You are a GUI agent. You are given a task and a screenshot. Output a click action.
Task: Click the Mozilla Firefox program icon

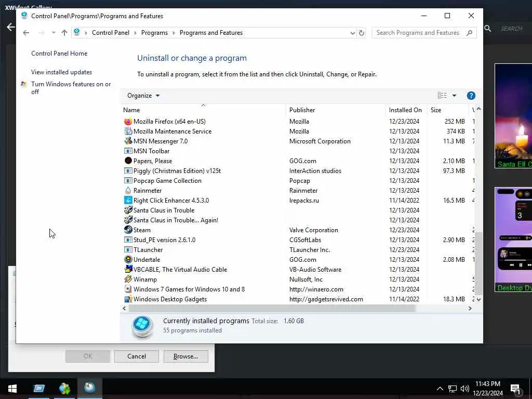[x=128, y=122]
